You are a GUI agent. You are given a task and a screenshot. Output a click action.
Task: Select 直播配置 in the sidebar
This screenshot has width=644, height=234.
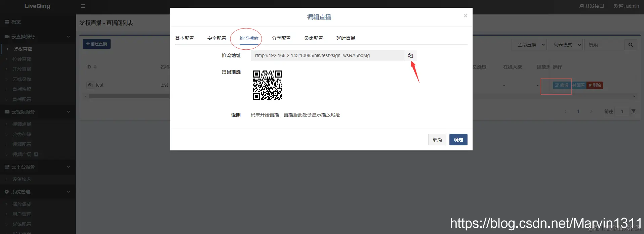coord(38,99)
